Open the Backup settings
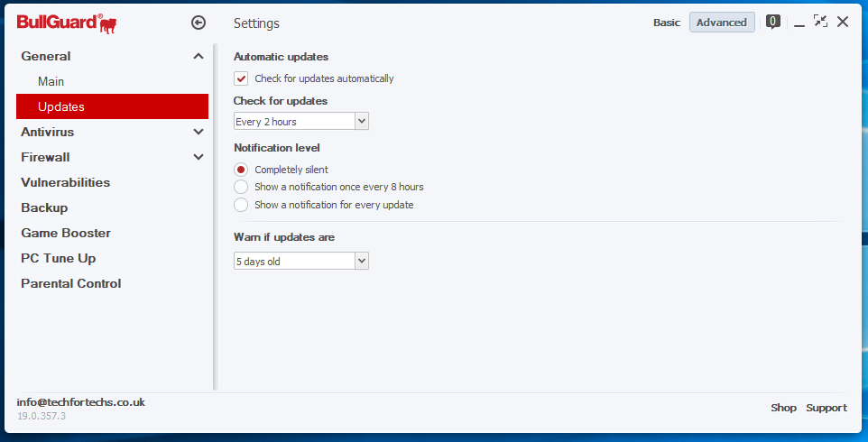 pyautogui.click(x=44, y=208)
